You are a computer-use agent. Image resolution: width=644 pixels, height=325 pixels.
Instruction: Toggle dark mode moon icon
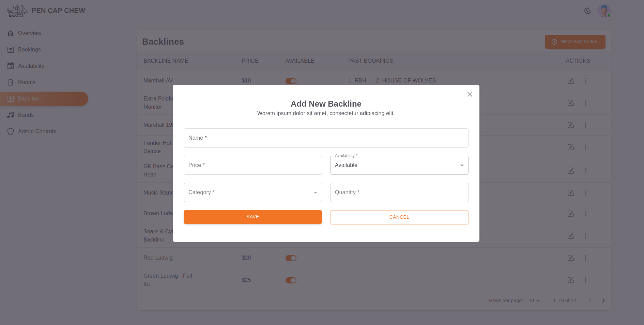pos(587,11)
